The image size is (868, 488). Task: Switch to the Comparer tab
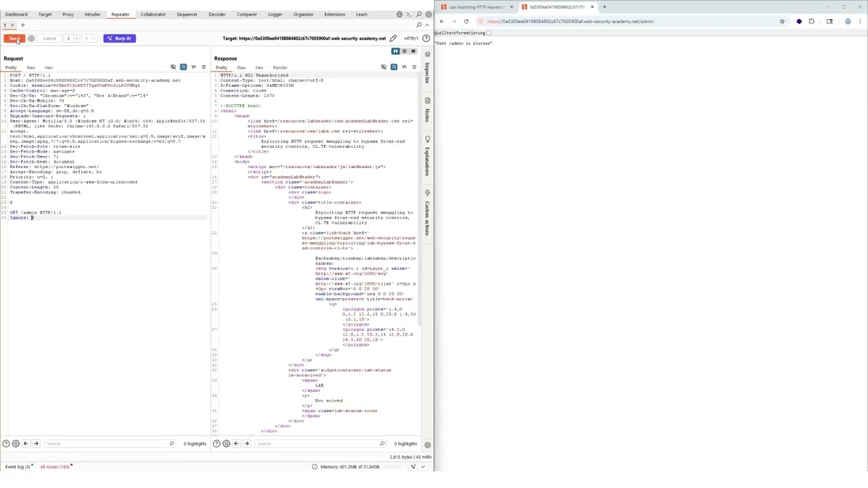point(247,14)
